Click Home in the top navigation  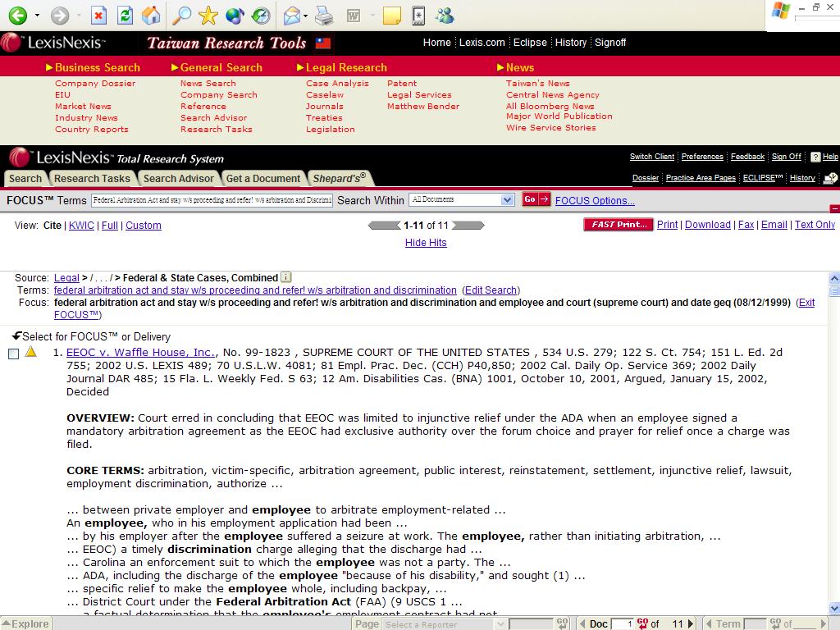(x=436, y=43)
